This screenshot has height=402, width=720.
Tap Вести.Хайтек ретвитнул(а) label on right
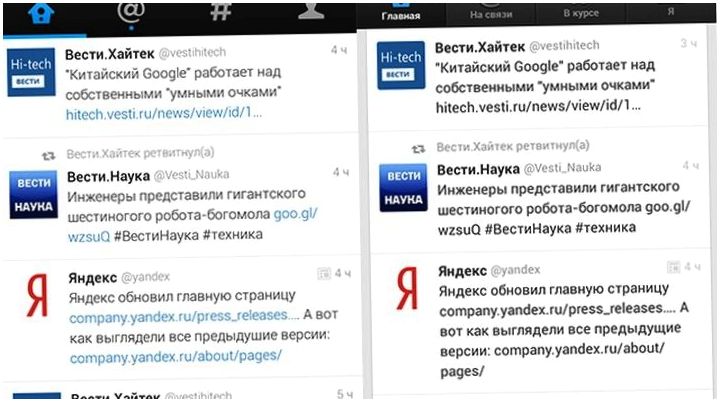[x=513, y=147]
